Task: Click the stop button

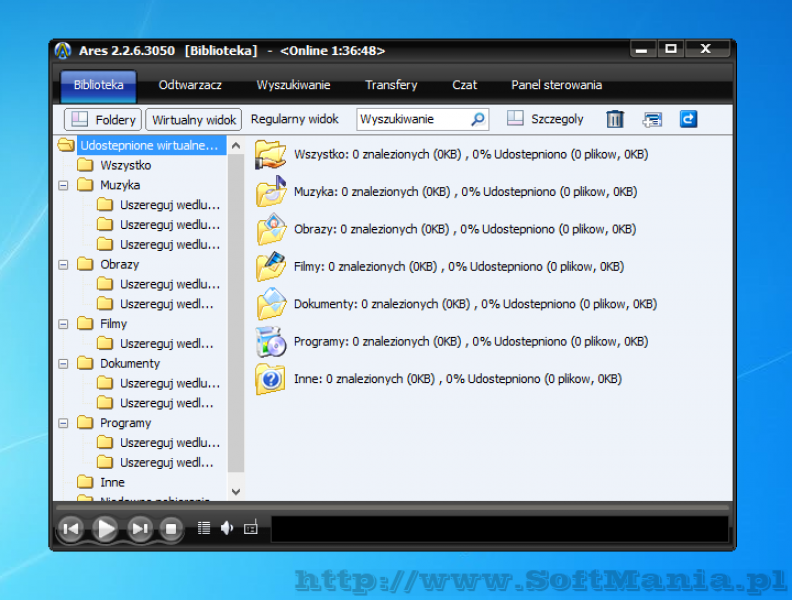Action: (171, 529)
